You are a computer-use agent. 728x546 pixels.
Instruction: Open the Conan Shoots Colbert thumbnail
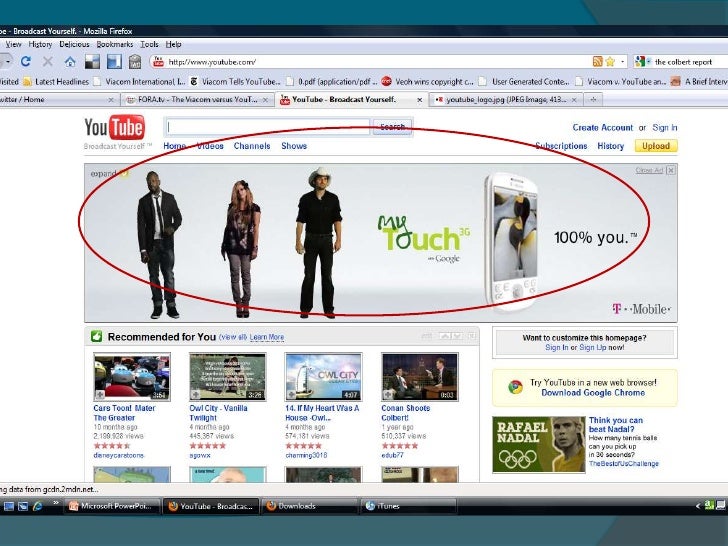[420, 377]
